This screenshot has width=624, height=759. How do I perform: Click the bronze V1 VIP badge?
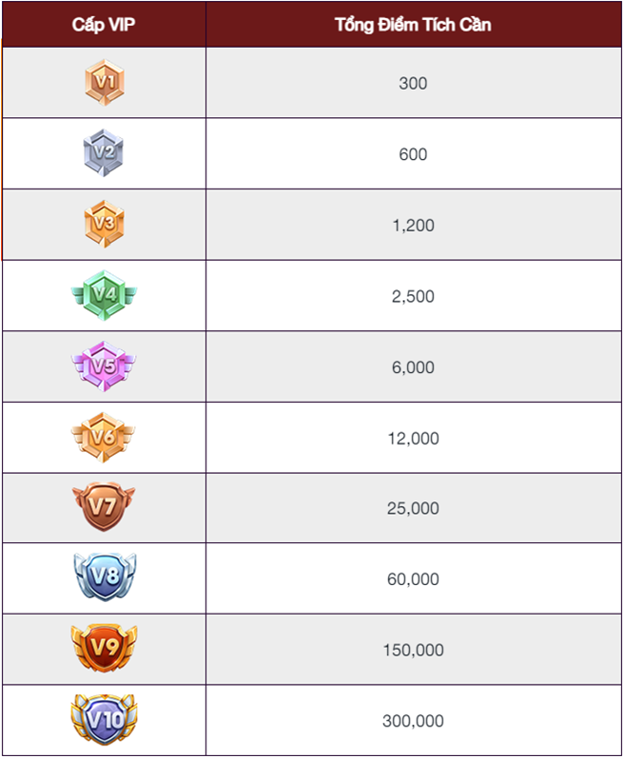[x=104, y=82]
